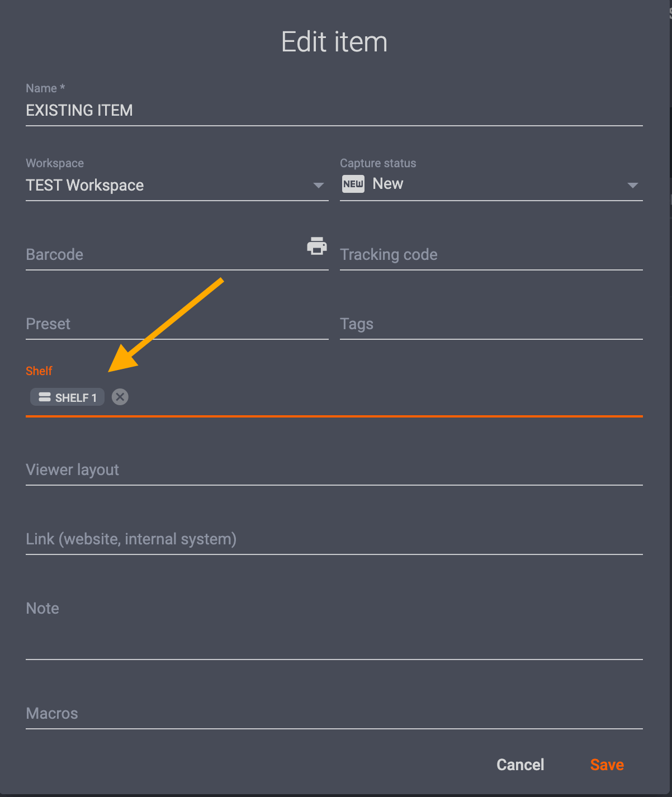Click the Tracking code field
Viewport: 672px width, 797px height.
click(x=491, y=255)
